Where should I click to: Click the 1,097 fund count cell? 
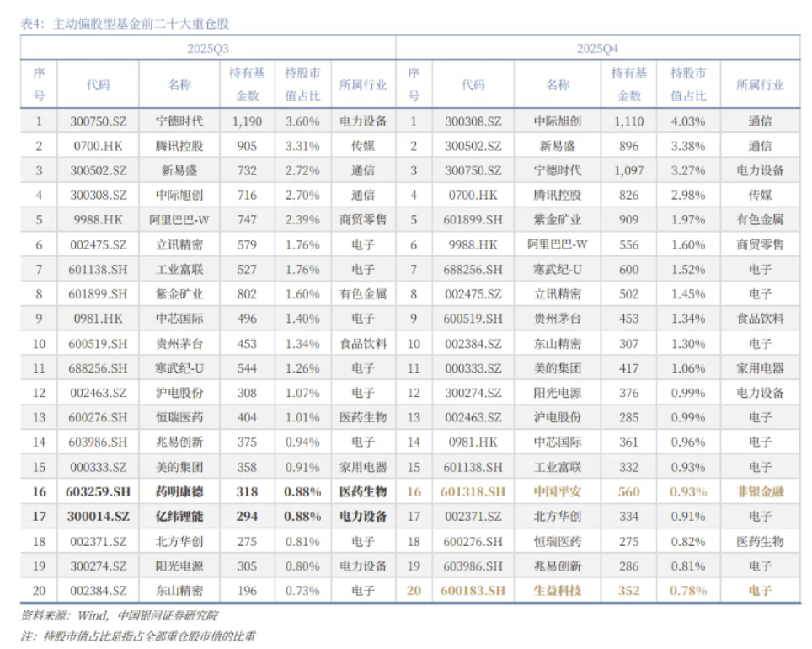pos(628,170)
